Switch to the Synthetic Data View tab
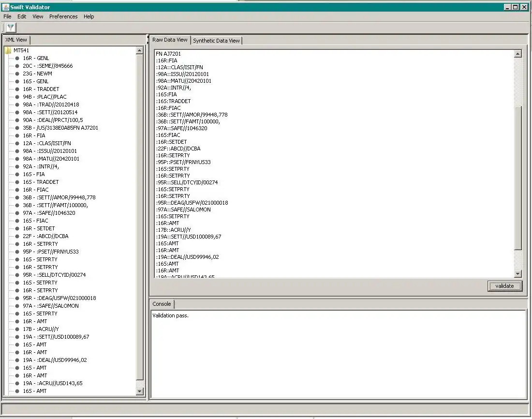This screenshot has width=532, height=419. [216, 41]
